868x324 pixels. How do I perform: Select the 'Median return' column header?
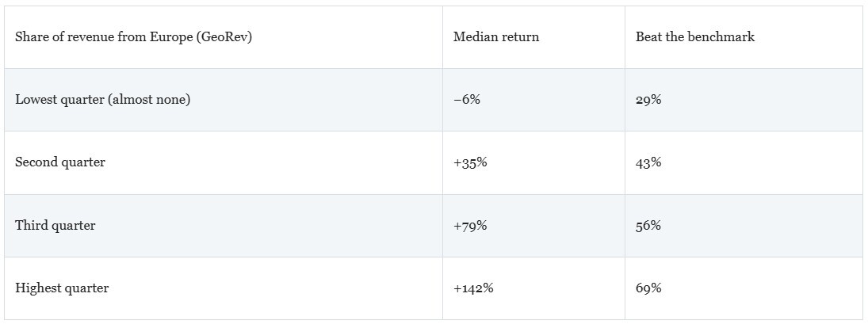[x=496, y=37]
